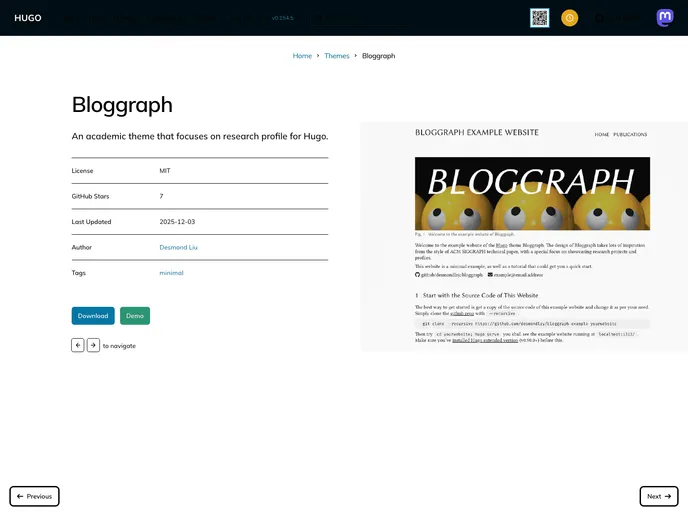The width and height of the screenshot is (688, 512).
Task: Click the MIT license value
Action: tap(165, 171)
